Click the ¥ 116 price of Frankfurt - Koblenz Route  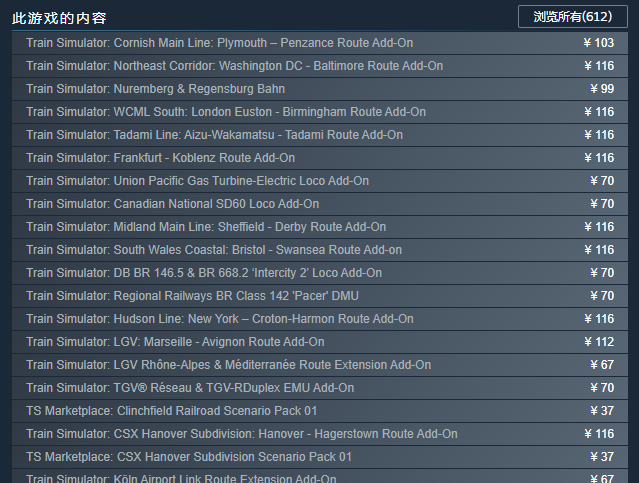click(599, 158)
